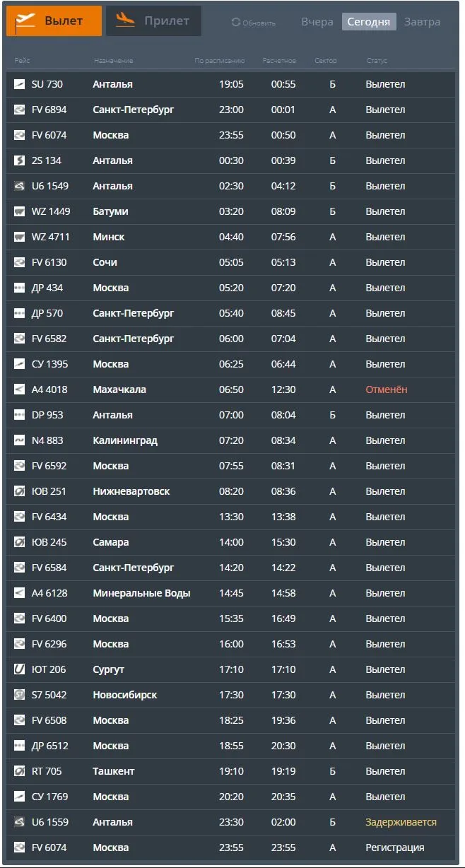Click airline logo icon for flight SU 730
The image size is (465, 868).
(x=20, y=84)
